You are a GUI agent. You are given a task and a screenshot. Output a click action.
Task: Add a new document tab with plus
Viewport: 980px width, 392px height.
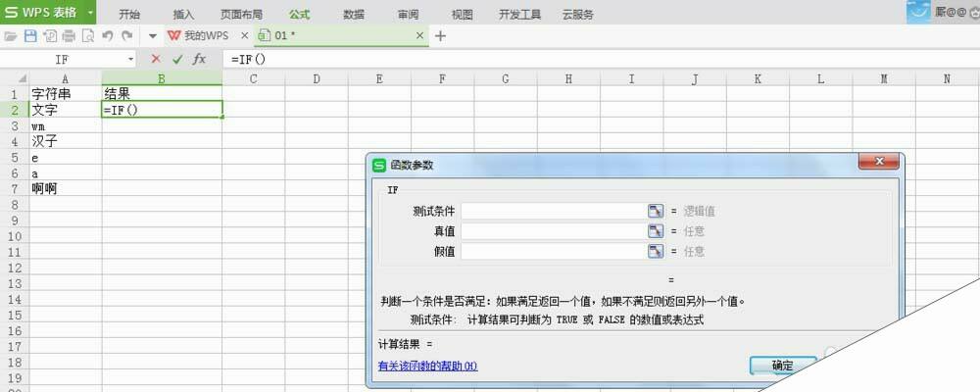point(440,36)
